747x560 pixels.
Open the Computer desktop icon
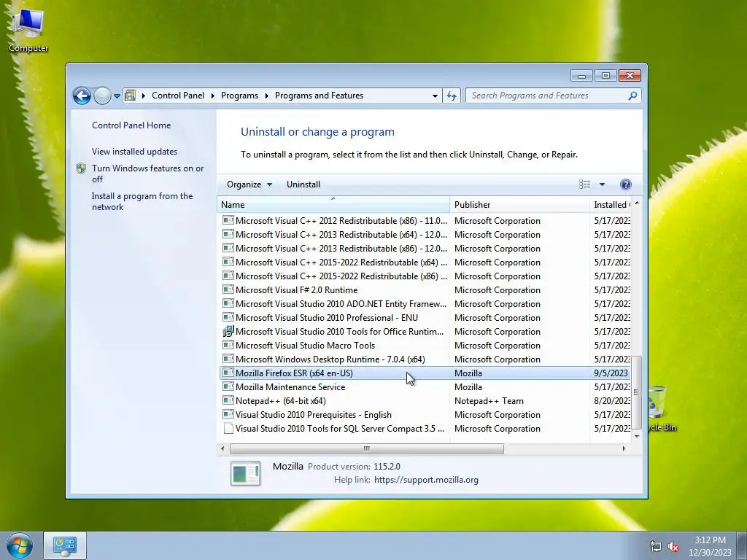click(x=28, y=31)
